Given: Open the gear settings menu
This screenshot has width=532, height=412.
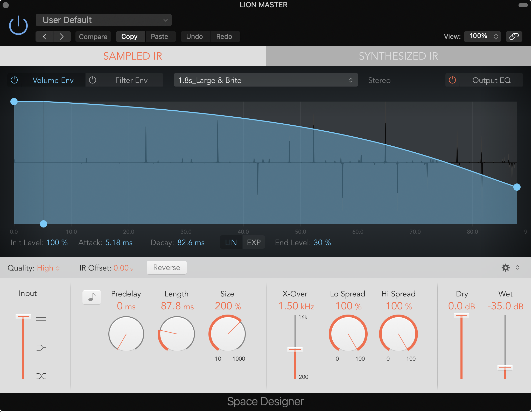Looking at the screenshot, I should (505, 268).
